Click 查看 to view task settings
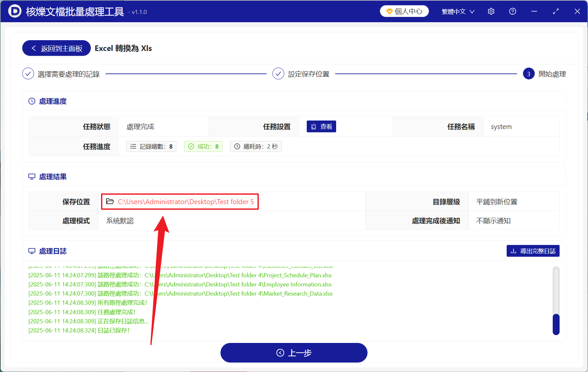Image resolution: width=588 pixels, height=372 pixels. coord(321,126)
